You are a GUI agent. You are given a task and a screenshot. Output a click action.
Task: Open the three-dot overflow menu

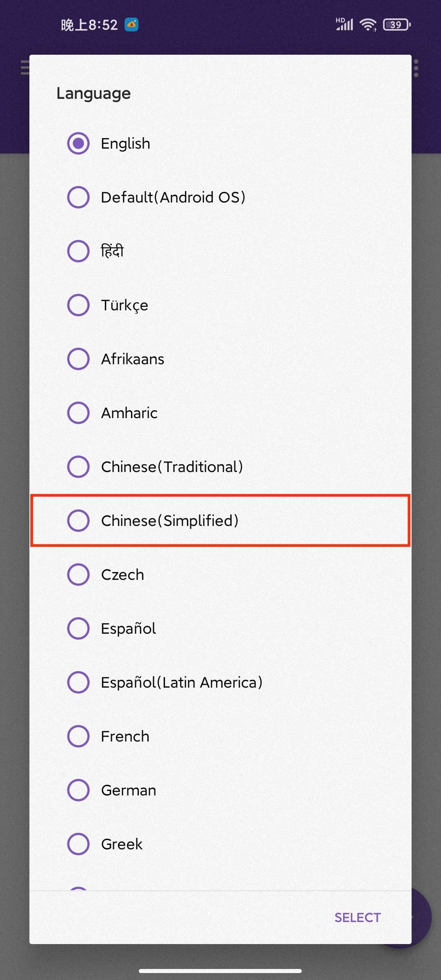point(416,68)
